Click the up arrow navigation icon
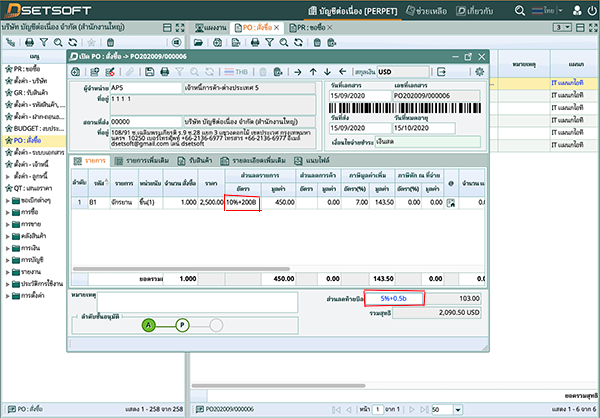Screen dimensions: 600x418 [313, 72]
